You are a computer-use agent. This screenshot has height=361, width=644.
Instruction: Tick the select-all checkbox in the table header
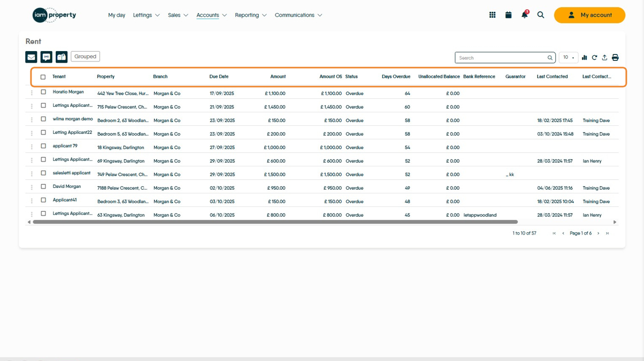43,77
